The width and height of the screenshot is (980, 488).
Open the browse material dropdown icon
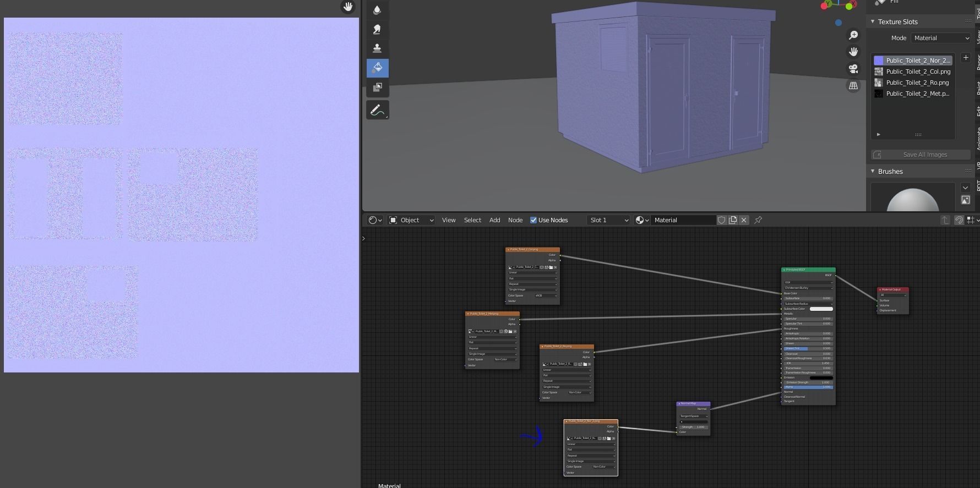pos(642,220)
